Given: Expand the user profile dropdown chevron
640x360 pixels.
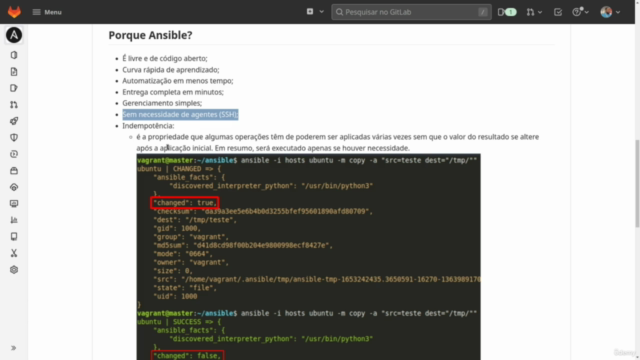Looking at the screenshot, I should [x=618, y=12].
